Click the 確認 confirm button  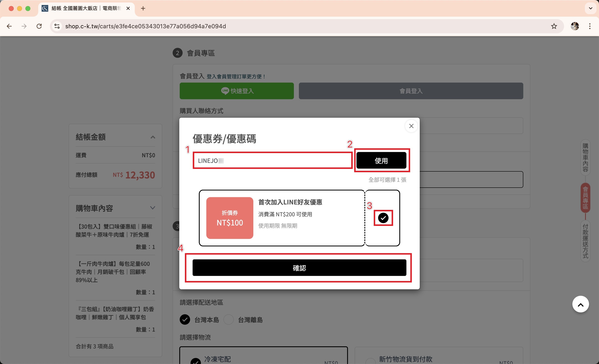click(x=299, y=268)
